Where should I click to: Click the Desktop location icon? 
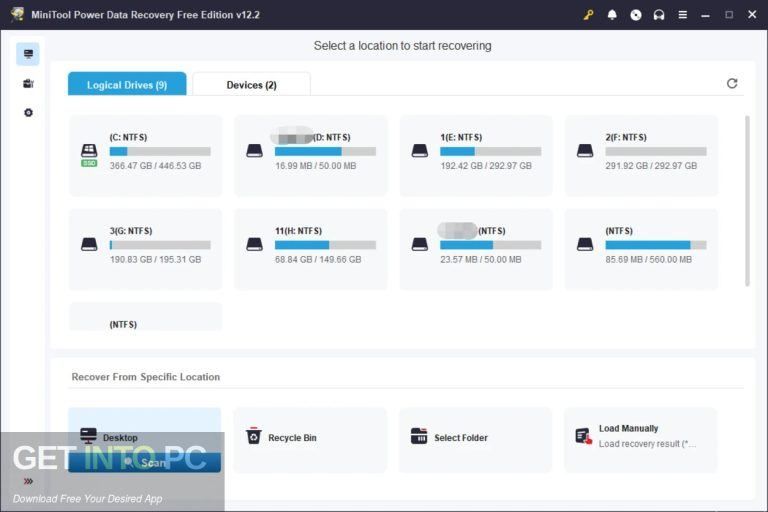pyautogui.click(x=88, y=436)
